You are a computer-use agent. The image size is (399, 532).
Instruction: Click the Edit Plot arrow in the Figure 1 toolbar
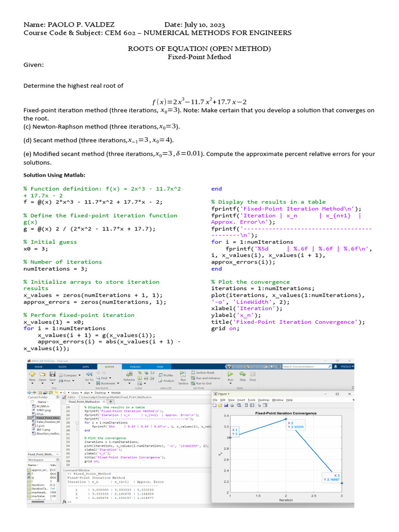point(259,405)
